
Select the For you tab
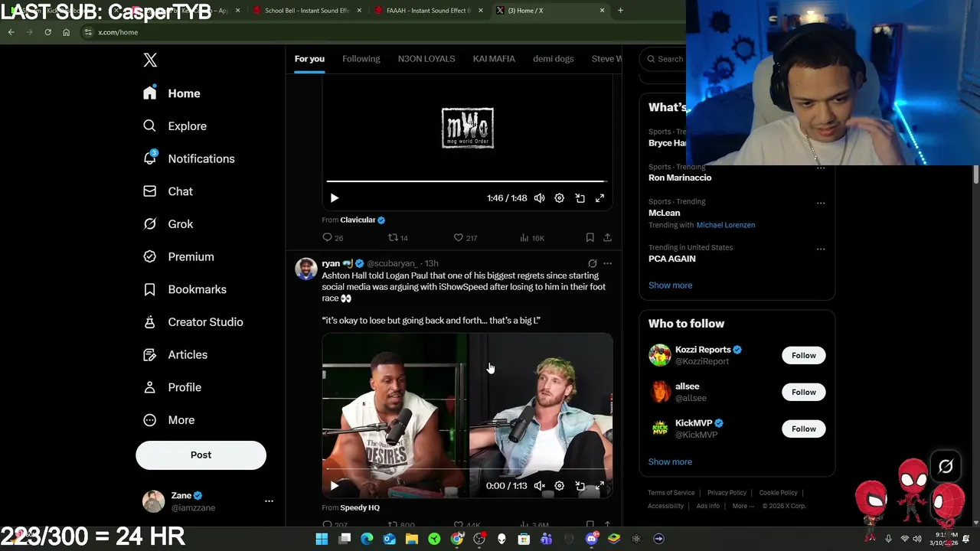pyautogui.click(x=309, y=59)
